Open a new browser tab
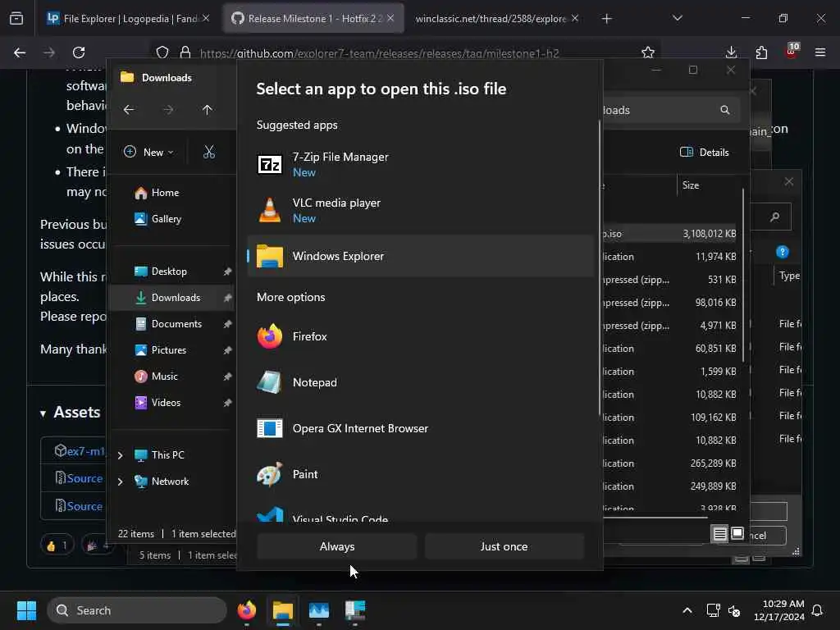840x630 pixels. pyautogui.click(x=606, y=19)
